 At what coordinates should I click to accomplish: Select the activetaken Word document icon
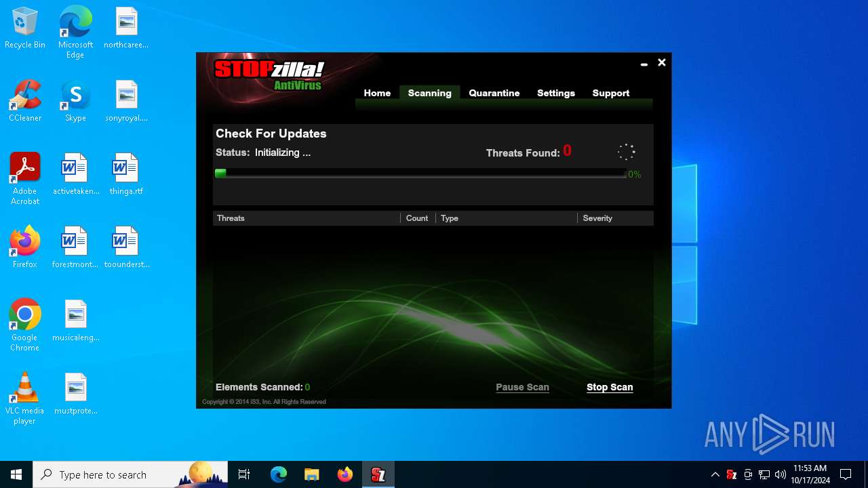coord(75,175)
